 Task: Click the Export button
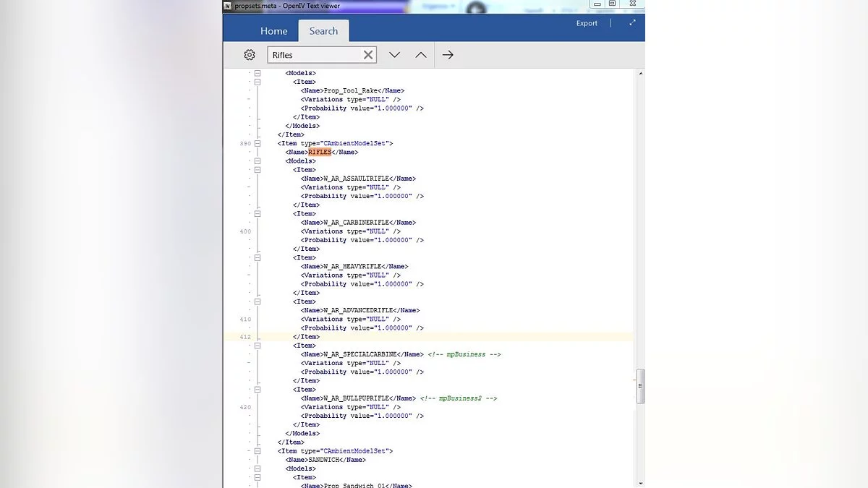tap(587, 23)
